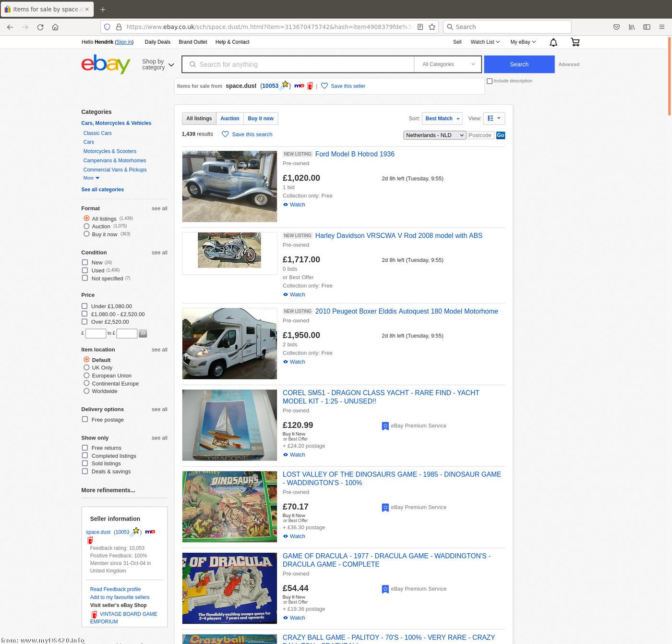Expand the Shop by category menu
This screenshot has width=672, height=644.
pos(158,64)
